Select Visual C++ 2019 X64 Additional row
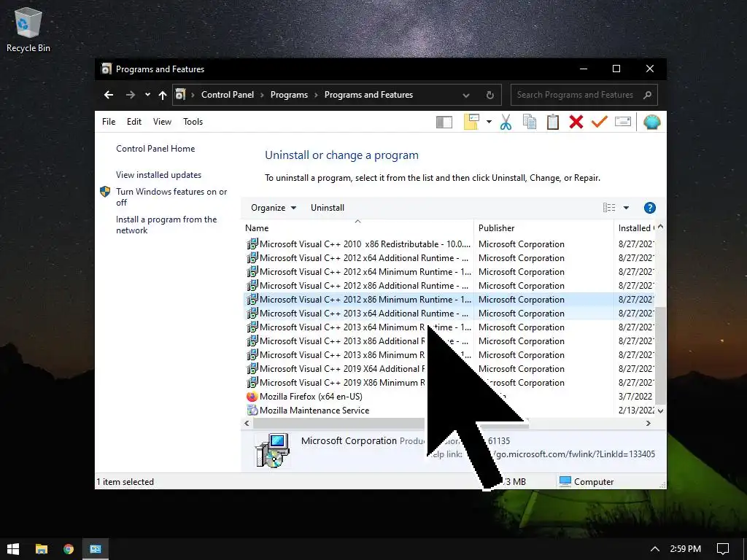 449,368
